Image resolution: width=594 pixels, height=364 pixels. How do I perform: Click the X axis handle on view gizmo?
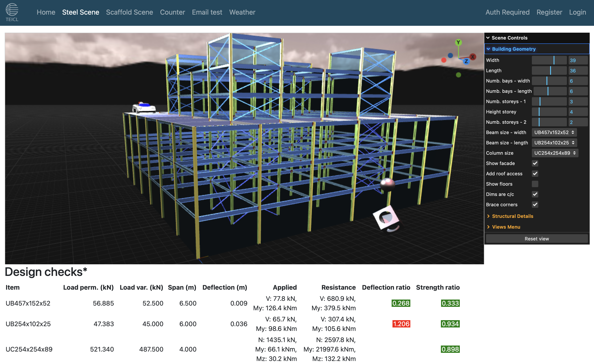tap(473, 57)
